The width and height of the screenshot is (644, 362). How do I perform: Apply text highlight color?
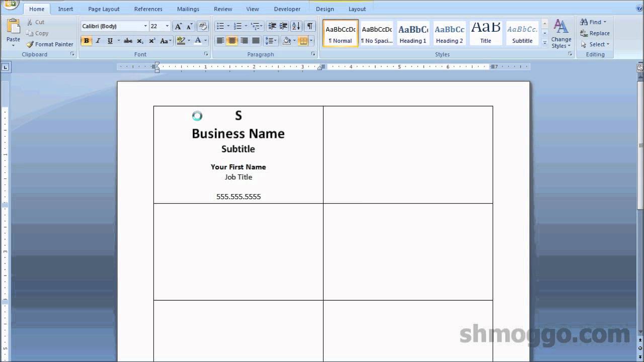point(180,41)
